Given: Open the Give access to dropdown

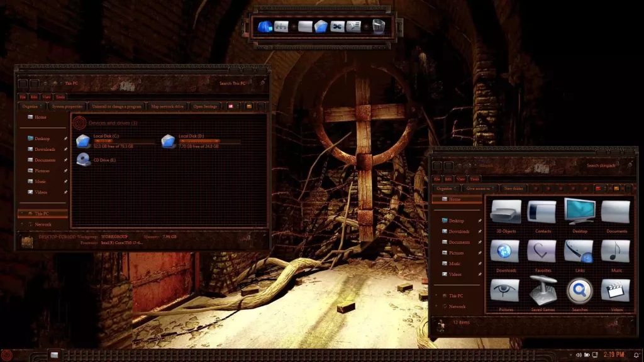Looking at the screenshot, I should 479,189.
